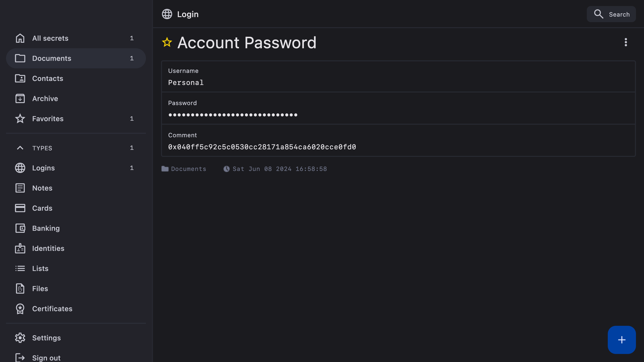Select Favorites in the sidebar
The height and width of the screenshot is (362, 644).
click(x=48, y=119)
